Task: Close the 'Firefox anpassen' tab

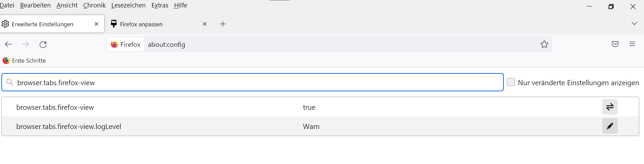Action: pyautogui.click(x=205, y=24)
